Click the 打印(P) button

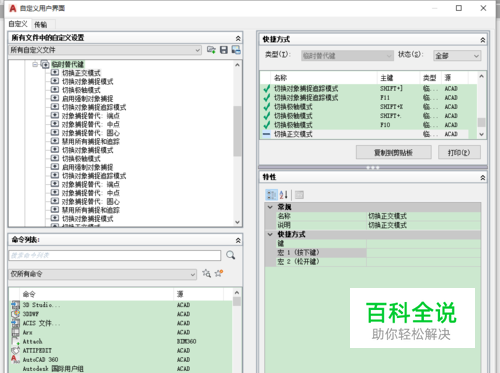coord(459,152)
